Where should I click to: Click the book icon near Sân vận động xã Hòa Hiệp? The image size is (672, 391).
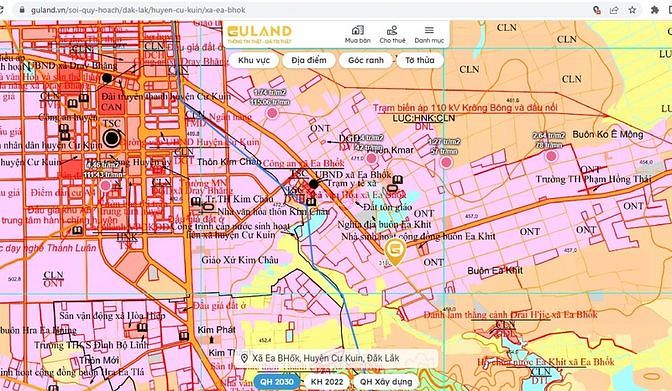[x=142, y=328]
